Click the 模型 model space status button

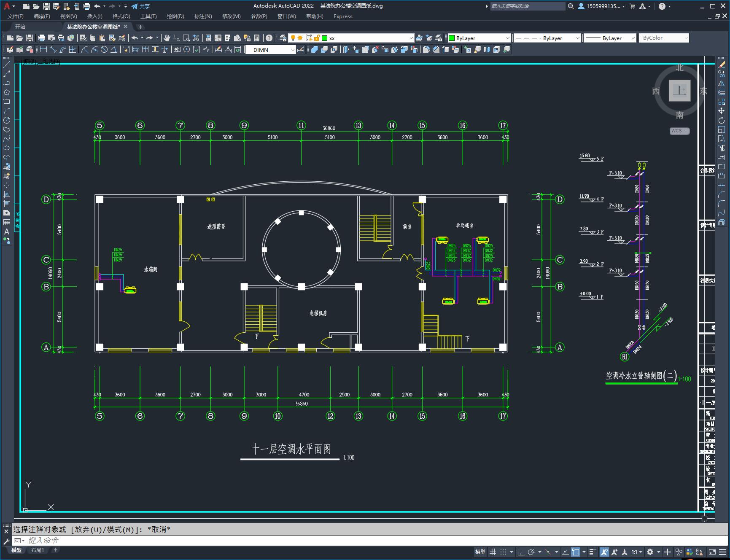pyautogui.click(x=480, y=552)
